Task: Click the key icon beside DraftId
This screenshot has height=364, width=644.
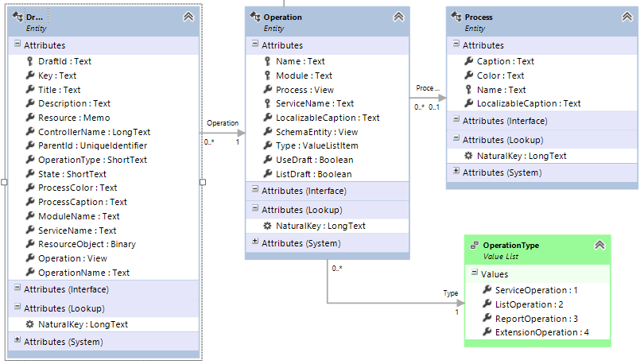Action: pyautogui.click(x=30, y=61)
